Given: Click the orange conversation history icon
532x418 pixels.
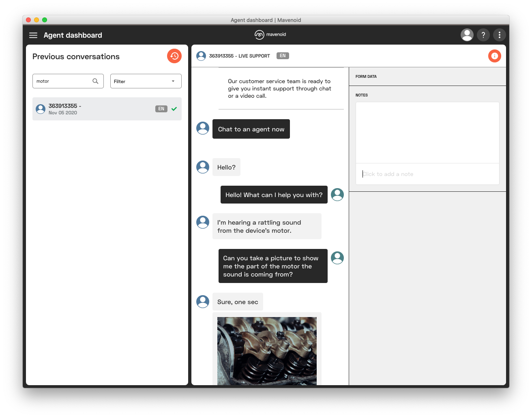Looking at the screenshot, I should tap(174, 56).
